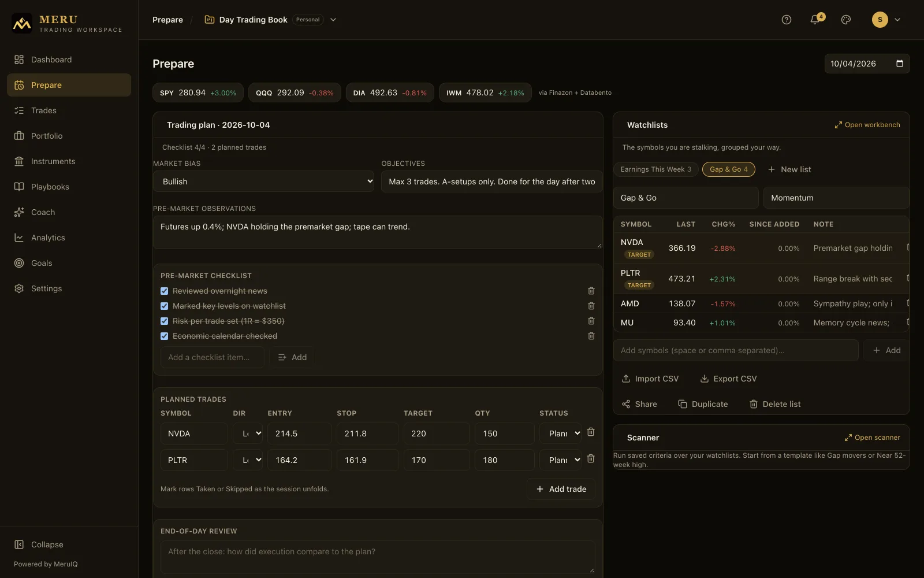This screenshot has width=924, height=578.
Task: Delete the 'Economic calendar checked' checklist item
Action: tap(591, 336)
